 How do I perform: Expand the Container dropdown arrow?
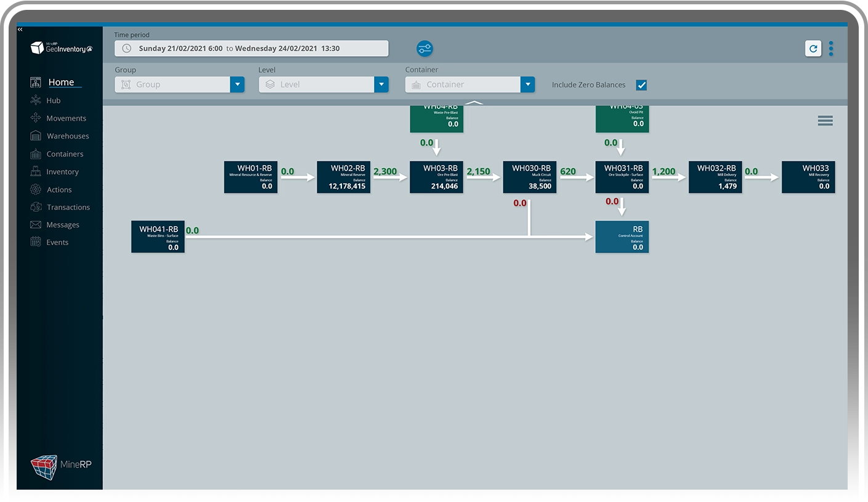(527, 85)
